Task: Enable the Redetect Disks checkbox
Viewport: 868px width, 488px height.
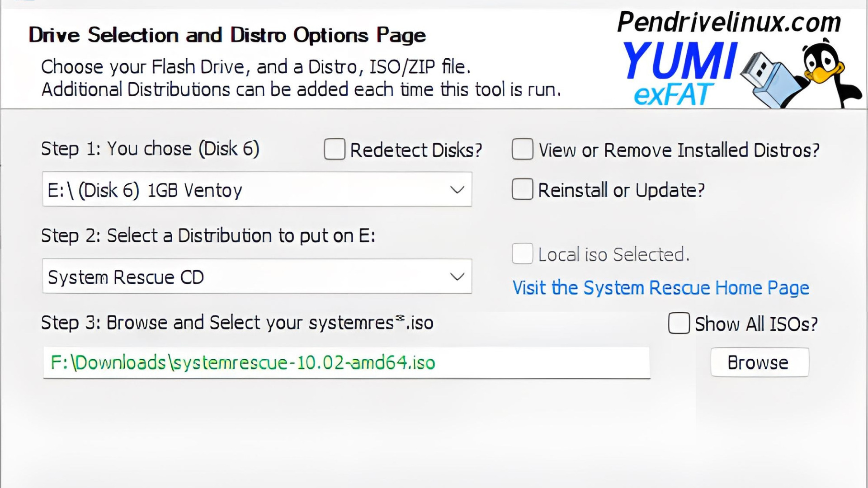Action: point(335,150)
